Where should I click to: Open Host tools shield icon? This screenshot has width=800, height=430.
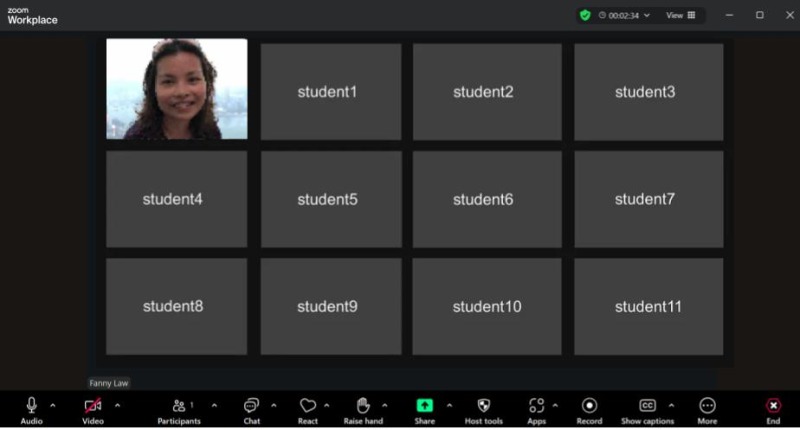point(484,406)
